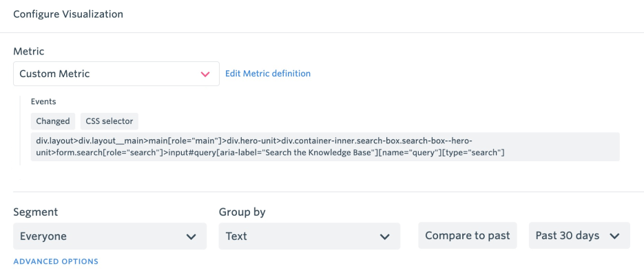Open Edit Metric definition link
Viewport: 644px width, 277px height.
click(268, 74)
